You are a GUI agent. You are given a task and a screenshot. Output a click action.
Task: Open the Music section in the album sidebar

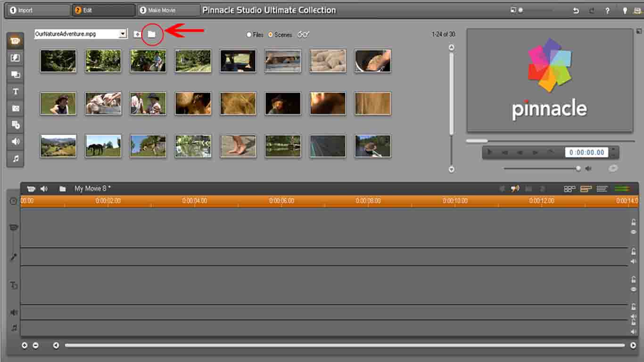click(x=15, y=159)
